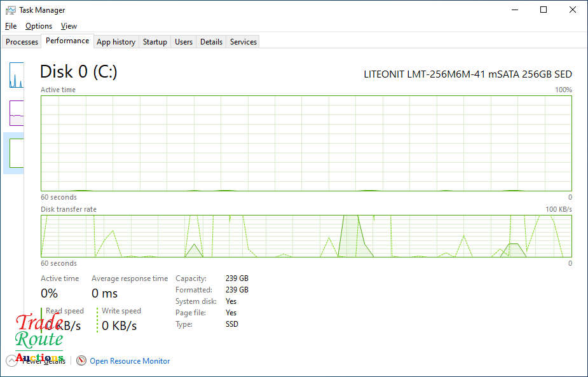Click the Disk transfer rate graph
Image resolution: width=588 pixels, height=377 pixels.
coord(306,236)
